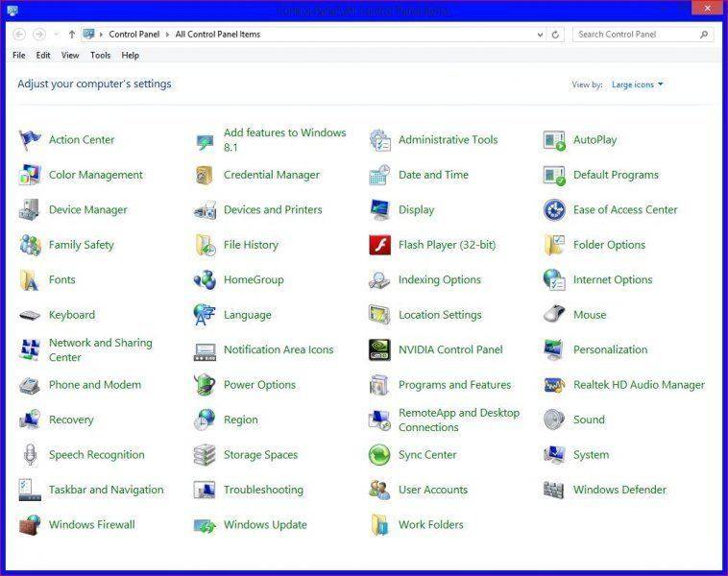This screenshot has height=576, width=728.
Task: Expand the chevron after Control Panel breadcrumb
Action: click(168, 35)
